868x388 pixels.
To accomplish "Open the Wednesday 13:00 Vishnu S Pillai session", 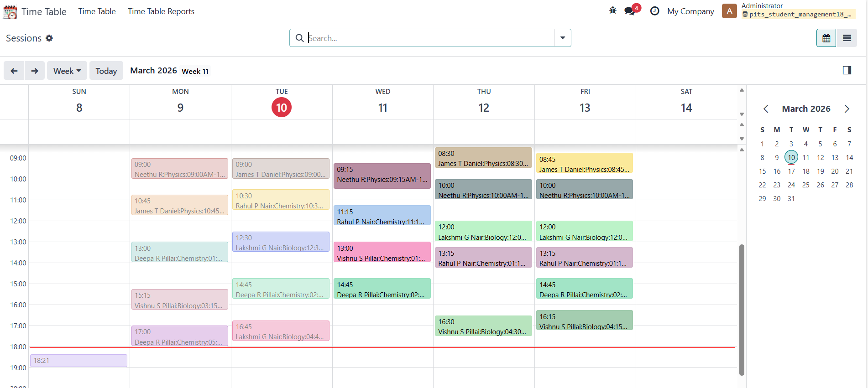I will (382, 252).
